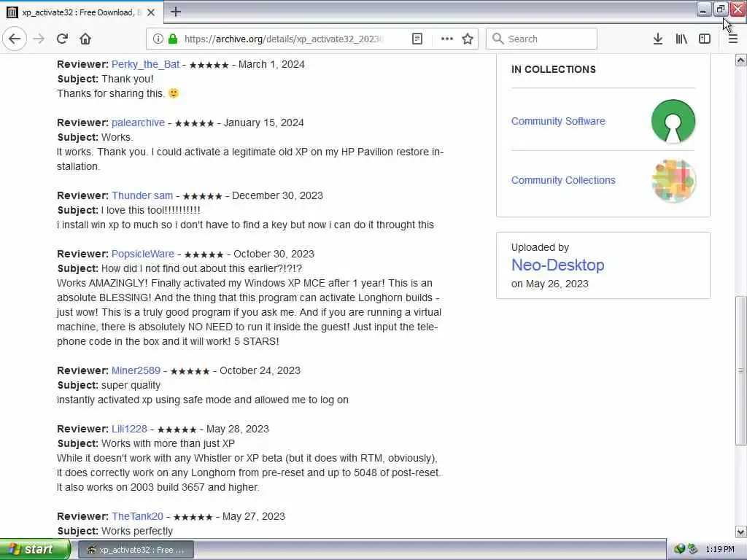
Task: Close the xp_activate32 tab
Action: pyautogui.click(x=151, y=12)
